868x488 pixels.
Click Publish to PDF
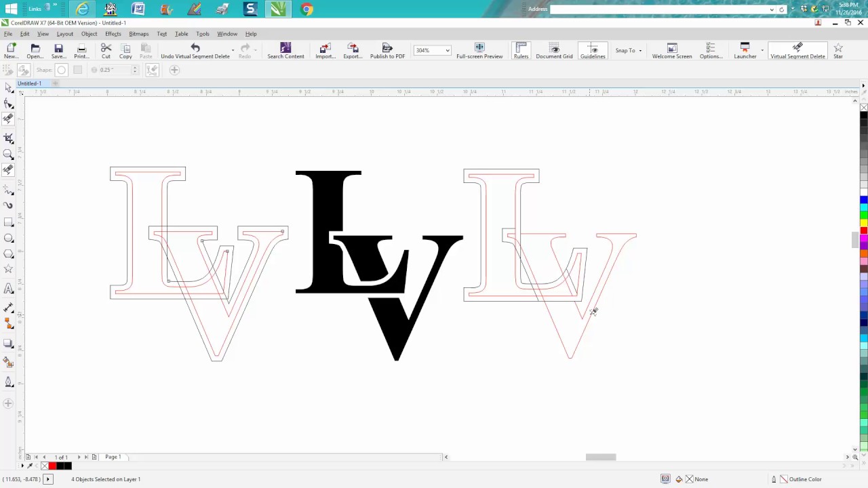(387, 51)
